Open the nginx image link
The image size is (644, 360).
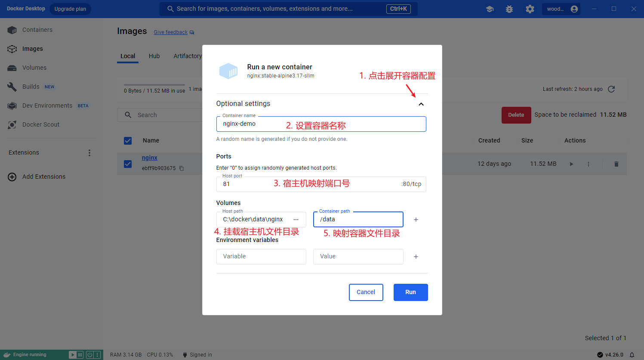pos(150,158)
